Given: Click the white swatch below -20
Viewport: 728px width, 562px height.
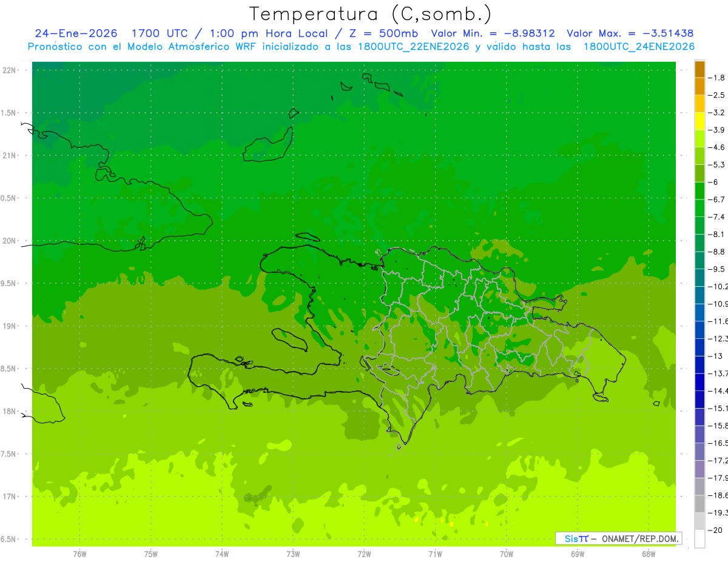Looking at the screenshot, I should [x=699, y=539].
